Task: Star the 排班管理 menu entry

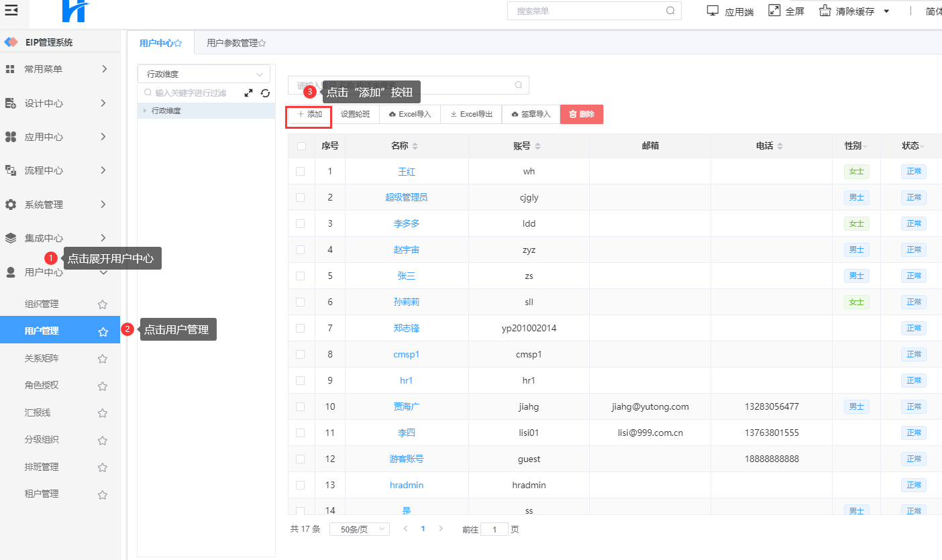Action: tap(103, 467)
